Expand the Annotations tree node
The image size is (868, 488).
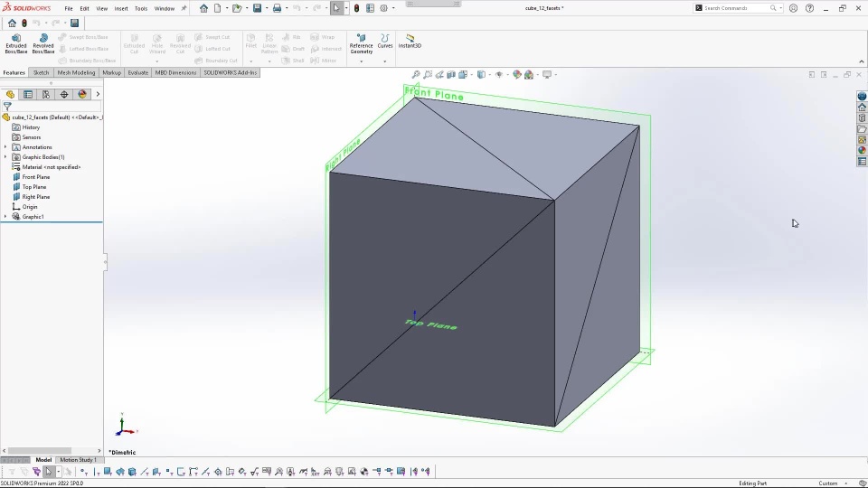pyautogui.click(x=5, y=147)
